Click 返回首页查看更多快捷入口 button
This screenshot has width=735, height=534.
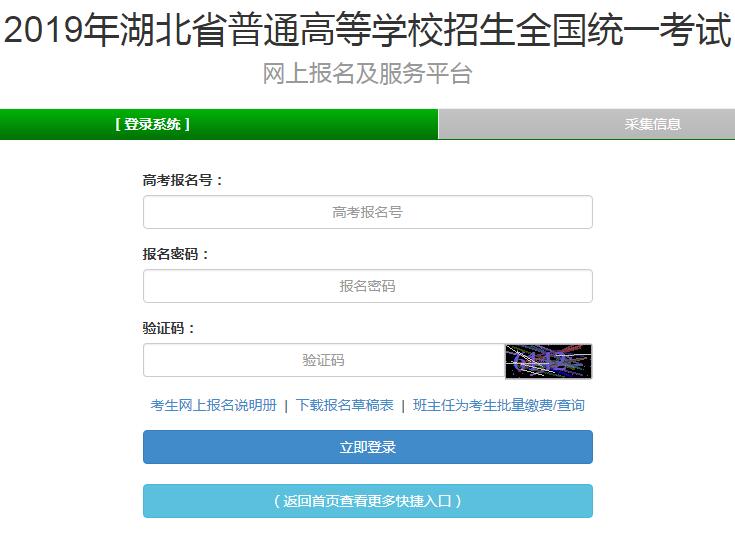pyautogui.click(x=368, y=501)
